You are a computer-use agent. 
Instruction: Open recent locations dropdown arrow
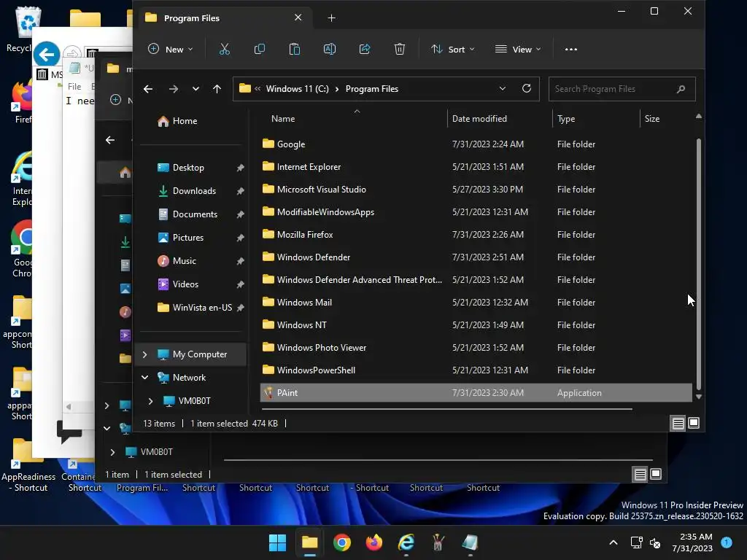coord(196,89)
